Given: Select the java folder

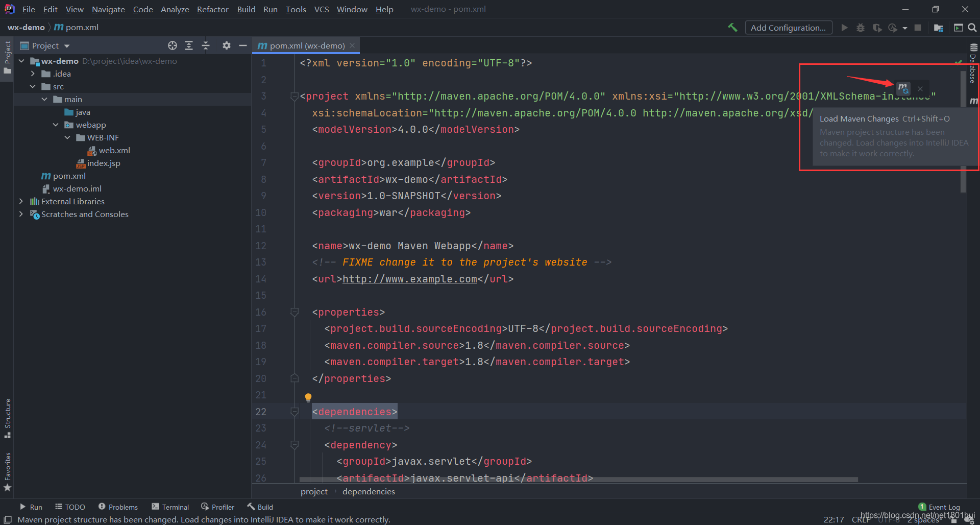Looking at the screenshot, I should 78,112.
